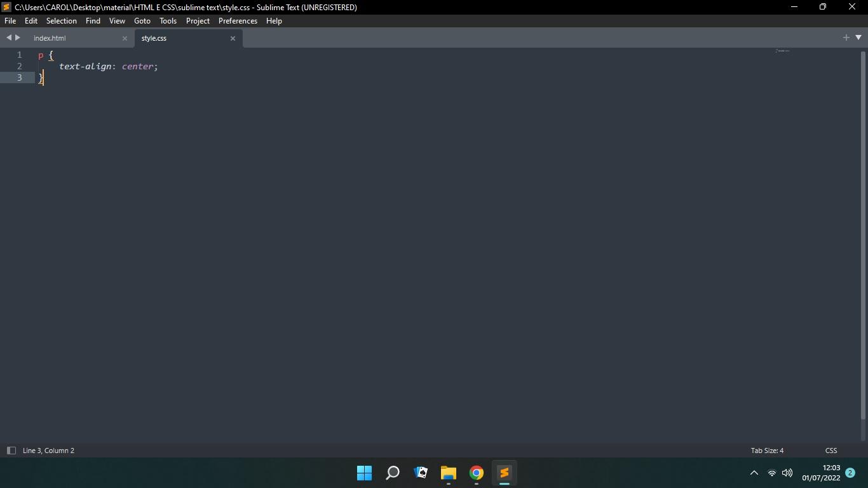Open the Wi-Fi network icon

[x=772, y=473]
